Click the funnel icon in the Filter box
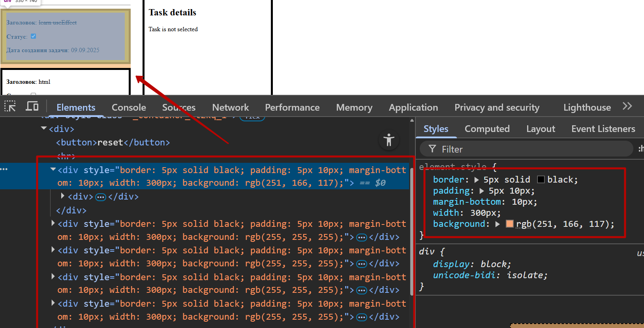644x328 pixels. pyautogui.click(x=432, y=149)
